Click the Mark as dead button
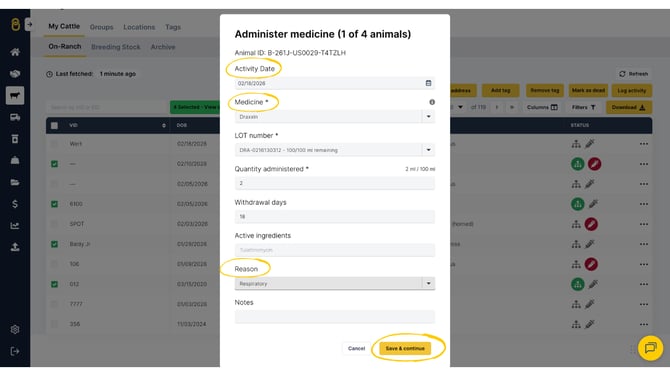The width and height of the screenshot is (670, 376). click(588, 91)
